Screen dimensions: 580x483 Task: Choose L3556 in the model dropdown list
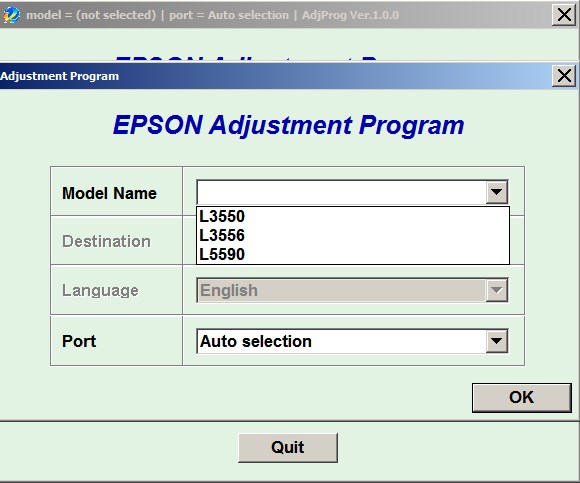(x=353, y=235)
